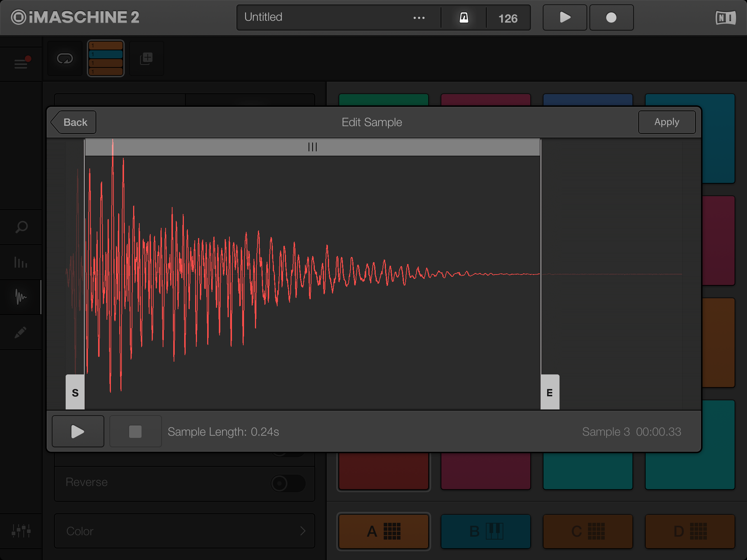Image resolution: width=747 pixels, height=560 pixels.
Task: Tap the Back button in Edit Sample
Action: pos(74,122)
